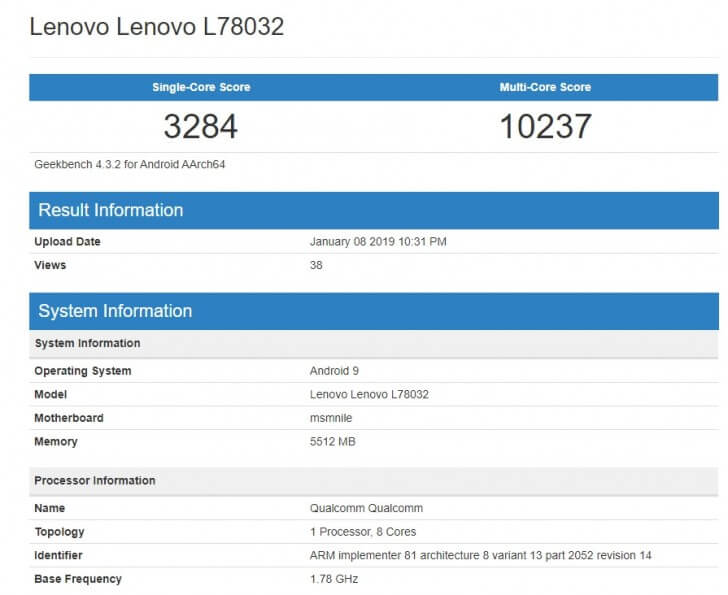
Task: Select the single-core score value 3284
Action: 201,126
